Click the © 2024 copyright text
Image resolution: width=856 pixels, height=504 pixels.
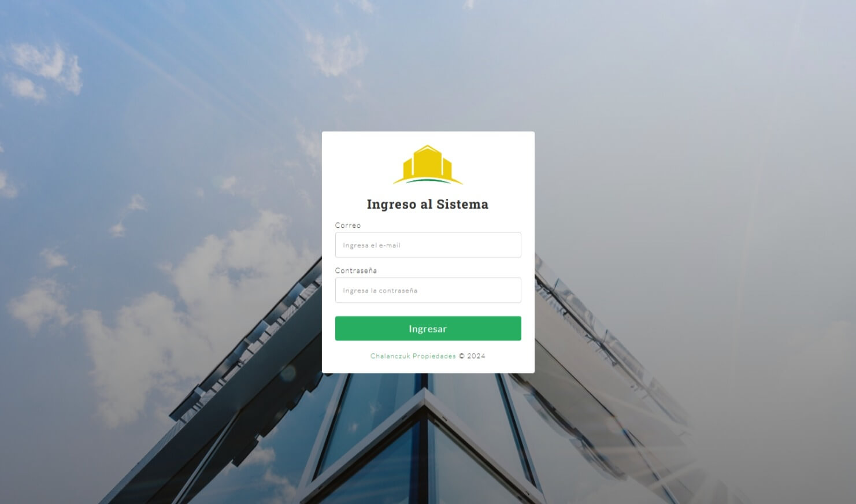tap(472, 356)
